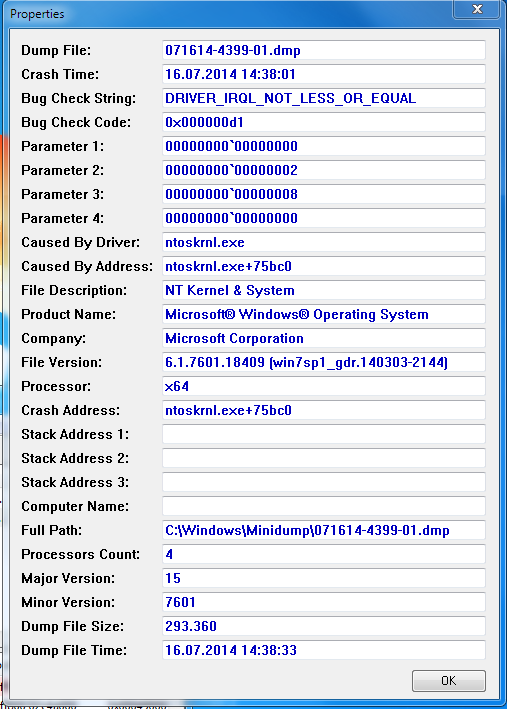Click the Parameter 1 value field
The width and height of the screenshot is (507, 709).
[324, 146]
